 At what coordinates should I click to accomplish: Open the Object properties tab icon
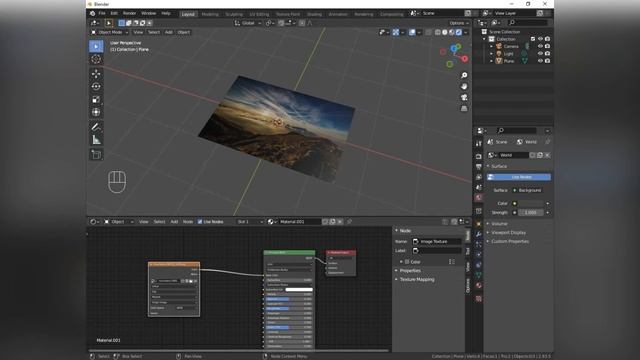coord(479,224)
